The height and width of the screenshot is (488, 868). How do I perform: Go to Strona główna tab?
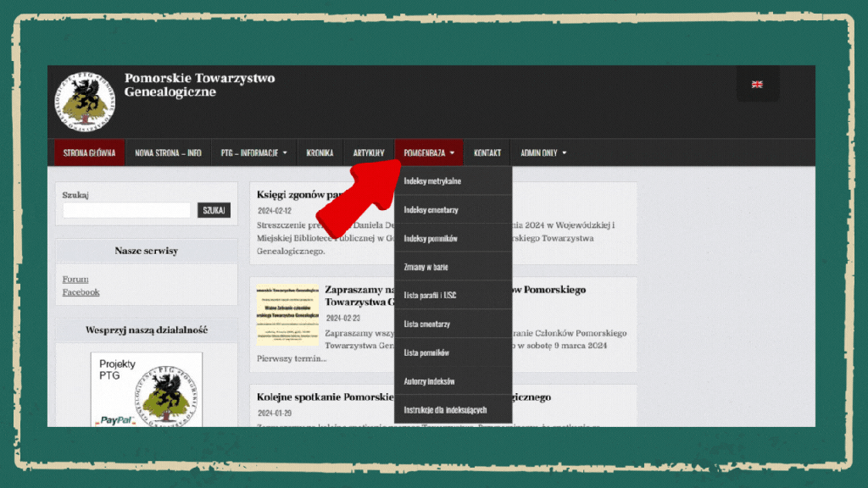89,153
